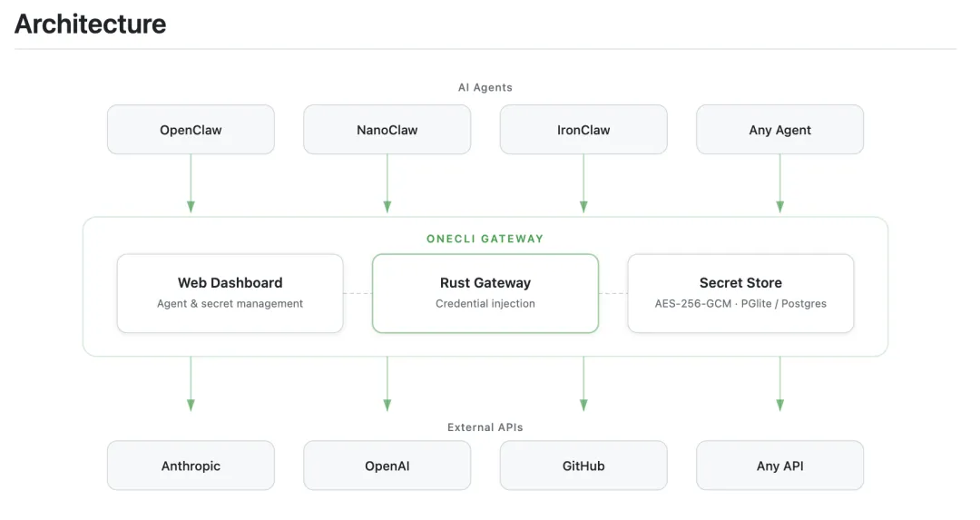980x520 pixels.
Task: Click the Rust Gateway card
Action: [x=485, y=292]
